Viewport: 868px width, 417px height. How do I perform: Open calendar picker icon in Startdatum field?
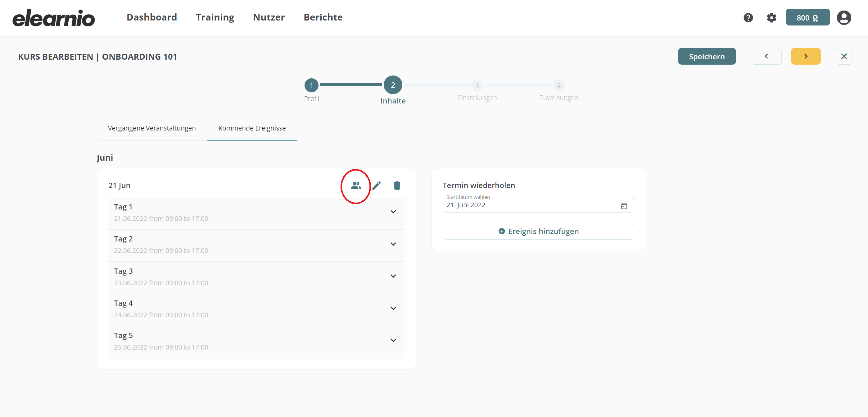point(624,206)
